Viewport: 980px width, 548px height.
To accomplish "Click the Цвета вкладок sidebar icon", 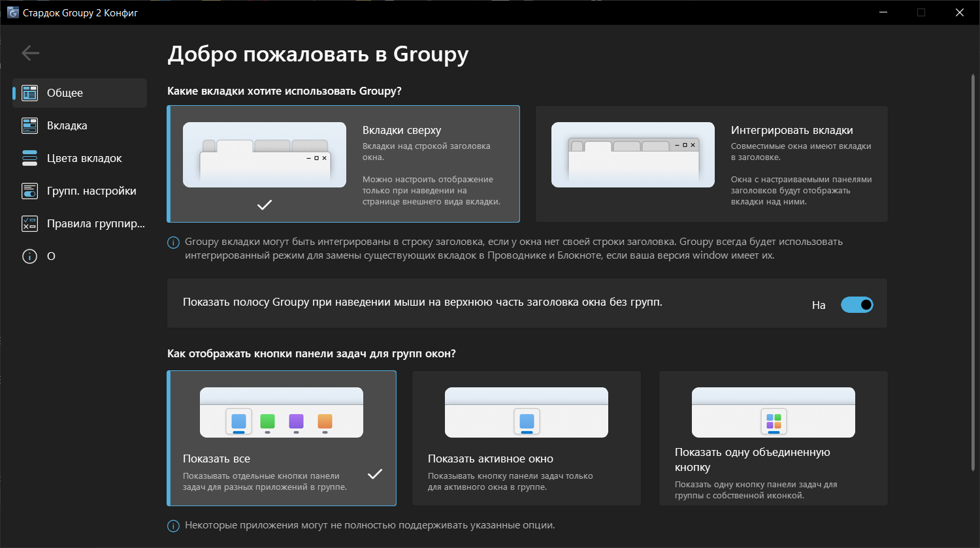I will (29, 158).
